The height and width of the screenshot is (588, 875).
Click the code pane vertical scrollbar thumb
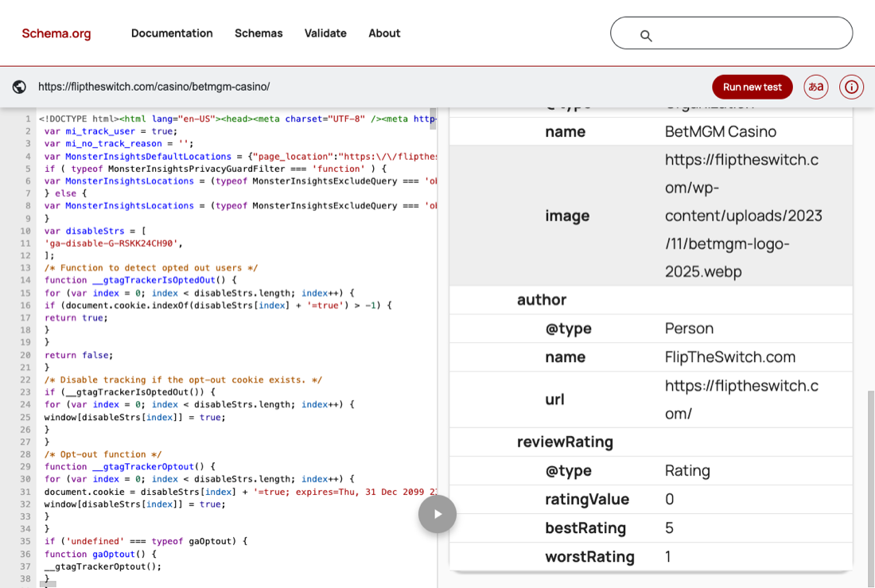433,119
